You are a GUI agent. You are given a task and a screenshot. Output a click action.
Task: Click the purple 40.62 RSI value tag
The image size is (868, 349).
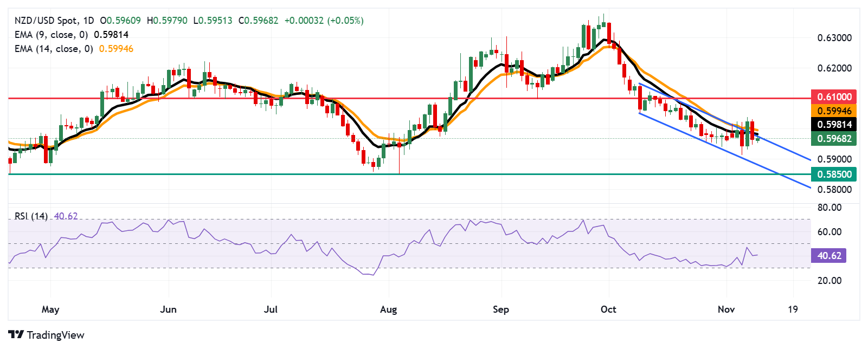point(829,255)
